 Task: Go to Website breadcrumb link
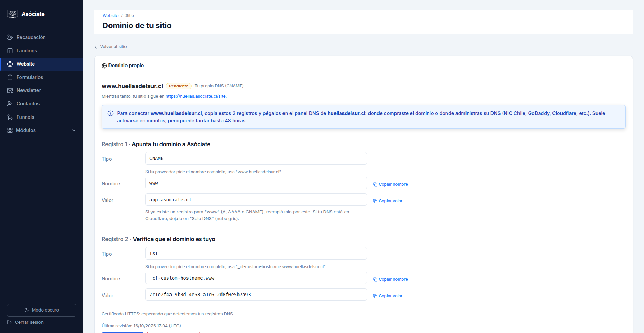coord(110,16)
